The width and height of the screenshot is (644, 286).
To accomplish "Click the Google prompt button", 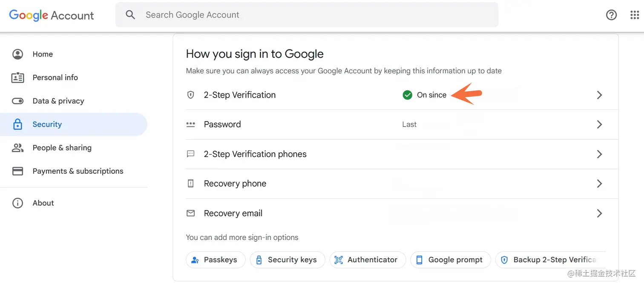I will 450,260.
